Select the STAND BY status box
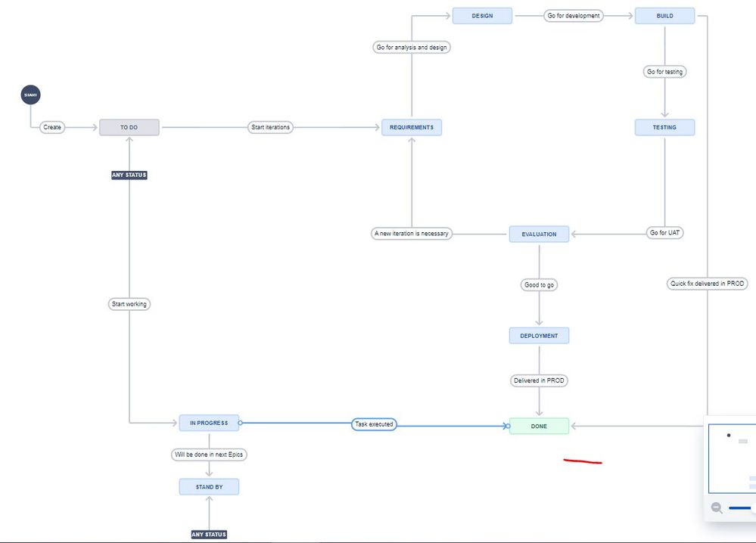Screen dimensions: 756x543 tap(209, 487)
